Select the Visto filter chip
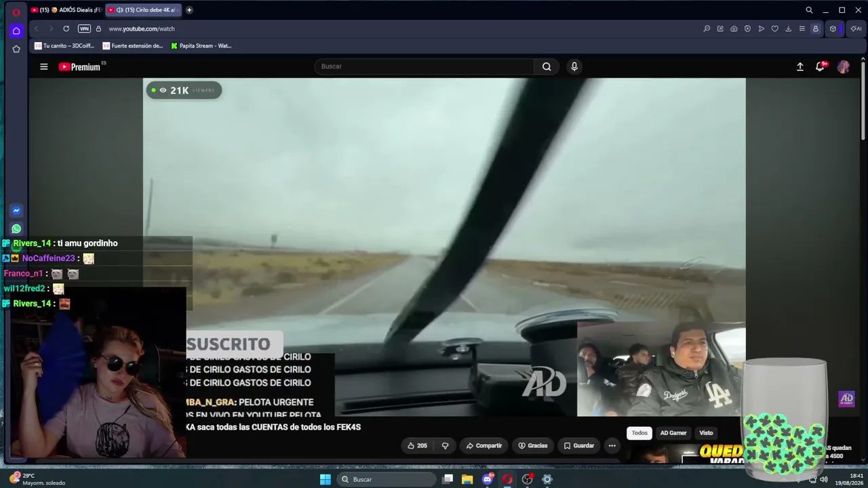The height and width of the screenshot is (488, 868). tap(706, 433)
